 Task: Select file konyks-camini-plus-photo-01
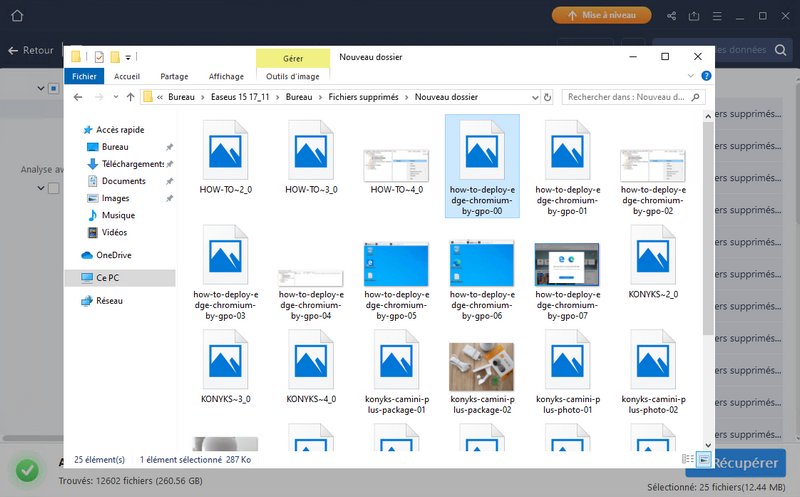tap(567, 372)
